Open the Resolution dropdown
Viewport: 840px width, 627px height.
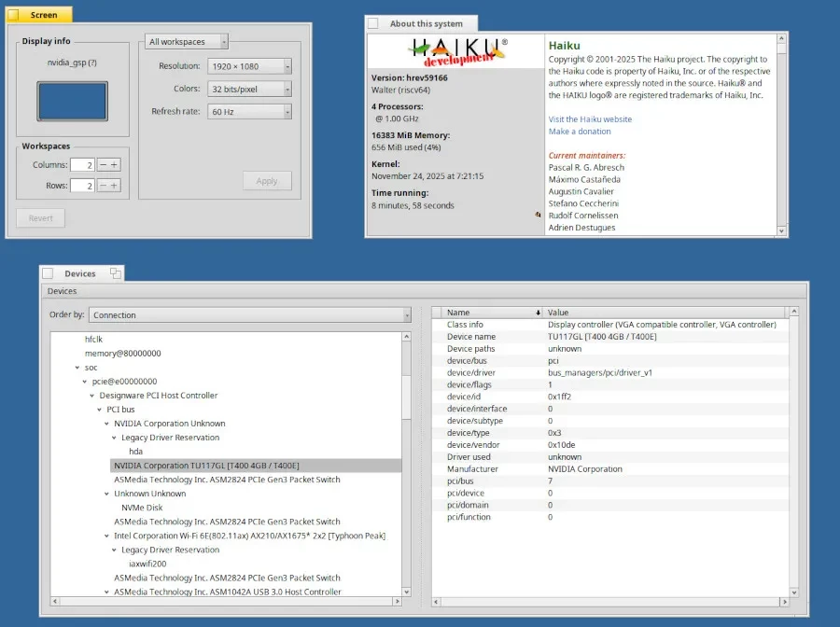[250, 66]
